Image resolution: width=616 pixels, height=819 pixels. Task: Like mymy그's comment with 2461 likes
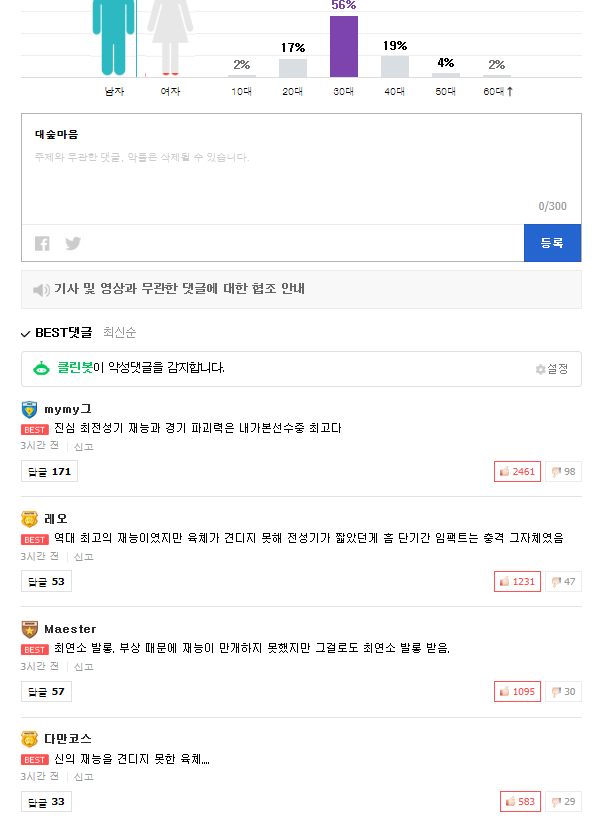pyautogui.click(x=517, y=472)
